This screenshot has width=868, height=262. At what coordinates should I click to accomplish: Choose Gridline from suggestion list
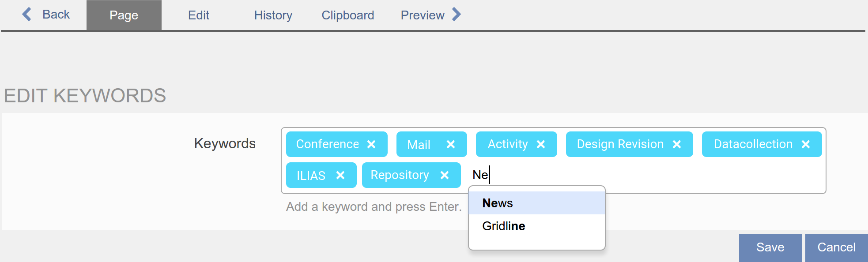pyautogui.click(x=503, y=226)
